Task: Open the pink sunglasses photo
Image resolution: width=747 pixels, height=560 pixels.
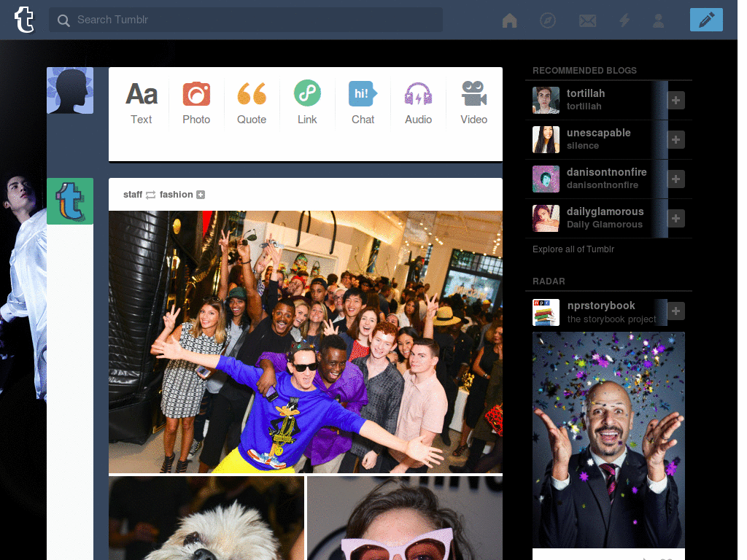Action: [405, 518]
